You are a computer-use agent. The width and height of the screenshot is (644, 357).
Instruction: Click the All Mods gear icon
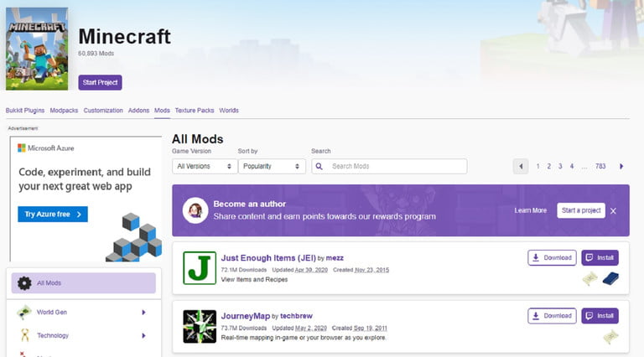tap(24, 283)
